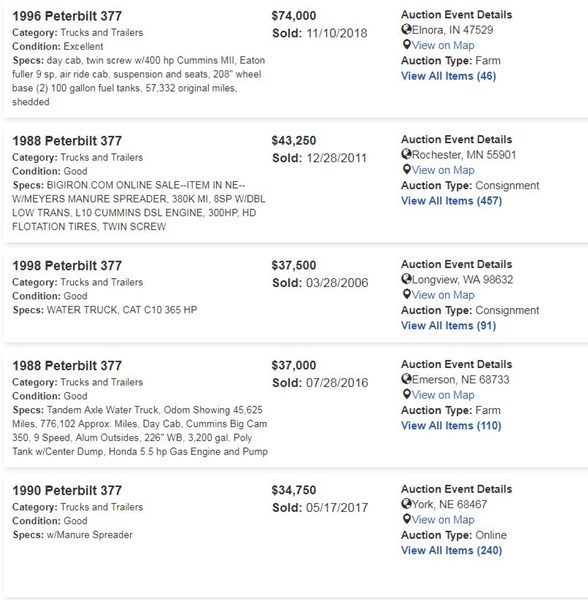Click the globe icon beside Rochester, MN 55901
This screenshot has width=588, height=600.
(406, 154)
